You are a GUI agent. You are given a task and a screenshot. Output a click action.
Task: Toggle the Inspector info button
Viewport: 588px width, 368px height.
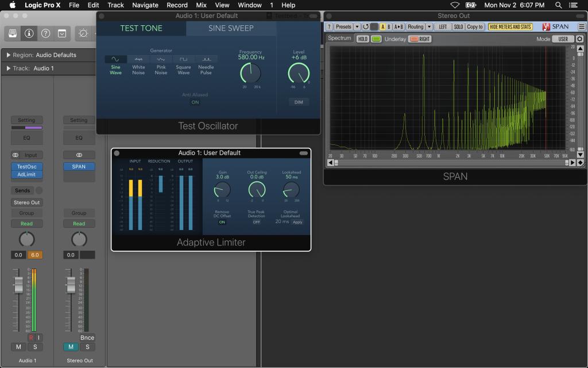29,33
